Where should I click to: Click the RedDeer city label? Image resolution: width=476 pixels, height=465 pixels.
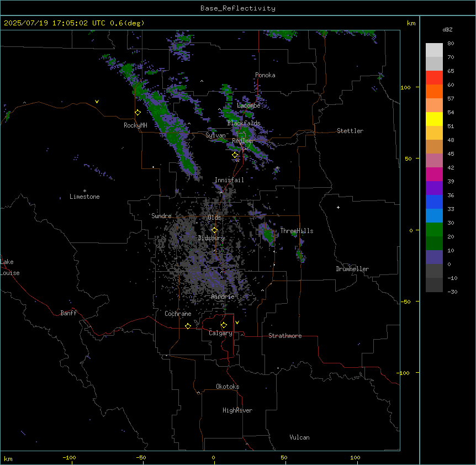tap(243, 141)
